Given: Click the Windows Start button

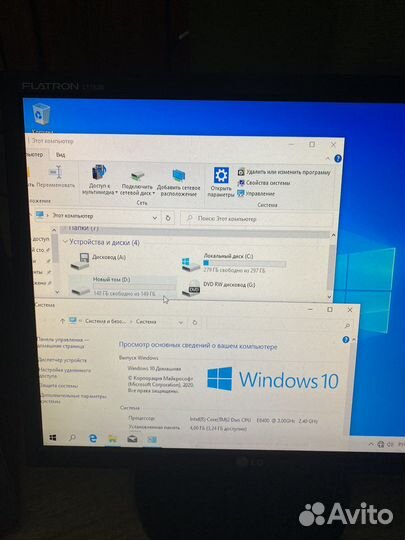Looking at the screenshot, I should click(53, 438).
